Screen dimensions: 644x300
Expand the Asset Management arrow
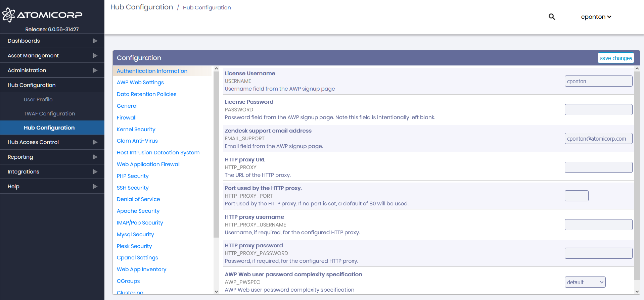coord(95,56)
